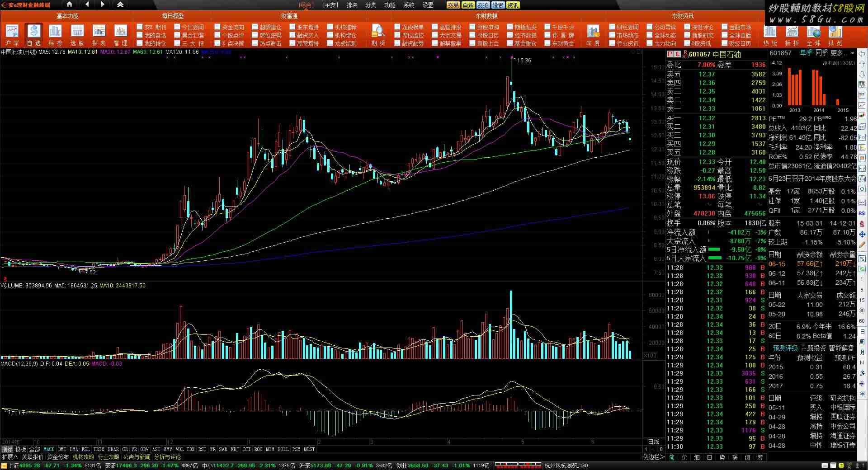Screen dimensions: 868x470
Task: Click the yellow 资讯 news shortcut button
Action: tap(513, 5)
